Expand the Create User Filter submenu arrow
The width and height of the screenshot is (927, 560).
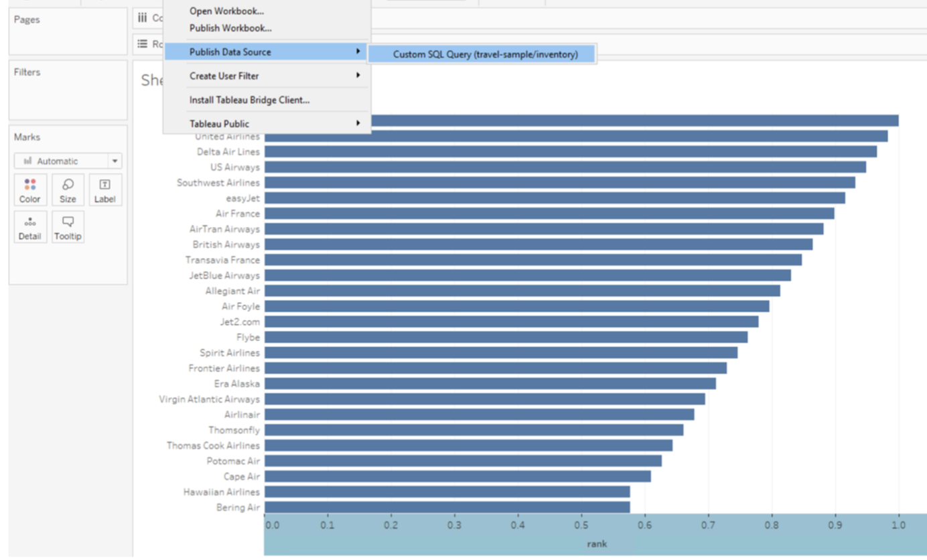coord(358,76)
